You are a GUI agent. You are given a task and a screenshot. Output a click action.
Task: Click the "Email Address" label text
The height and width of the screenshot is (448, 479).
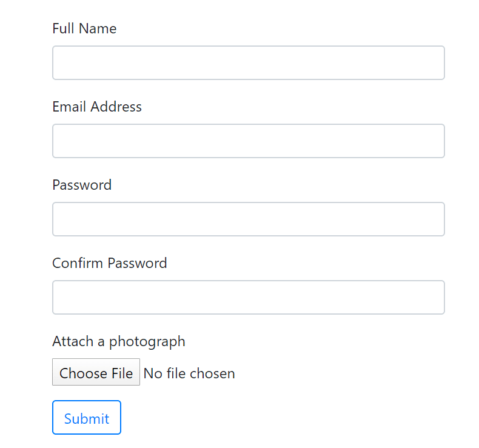97,107
